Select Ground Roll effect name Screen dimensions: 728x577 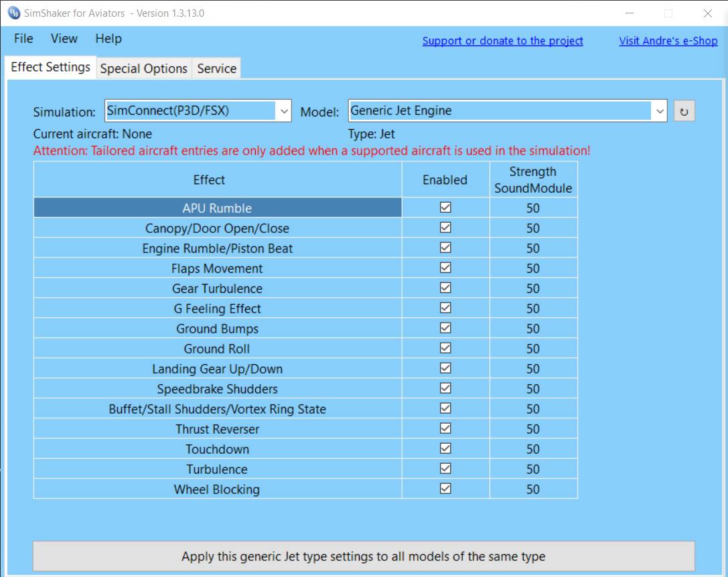217,349
